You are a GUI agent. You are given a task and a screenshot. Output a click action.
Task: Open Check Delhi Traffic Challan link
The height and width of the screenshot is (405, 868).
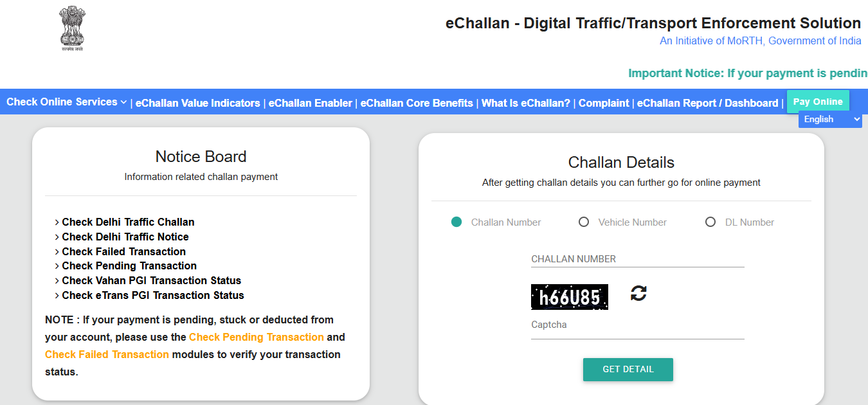[x=128, y=222]
